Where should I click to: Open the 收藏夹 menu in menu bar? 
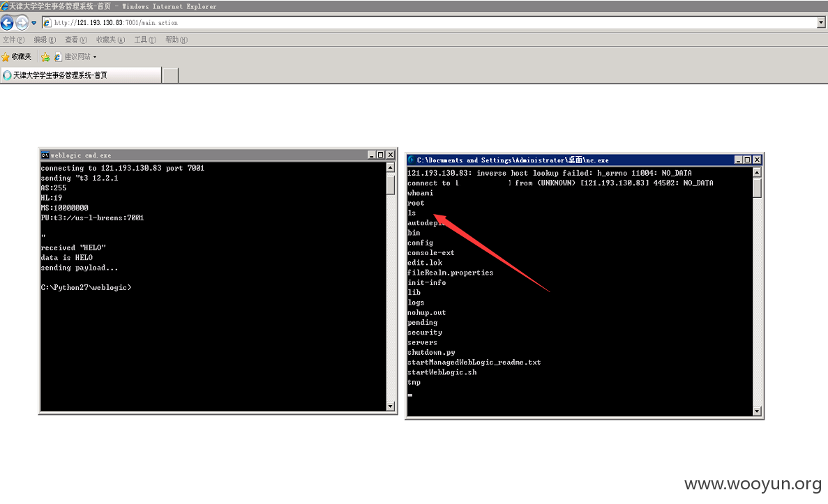[110, 40]
